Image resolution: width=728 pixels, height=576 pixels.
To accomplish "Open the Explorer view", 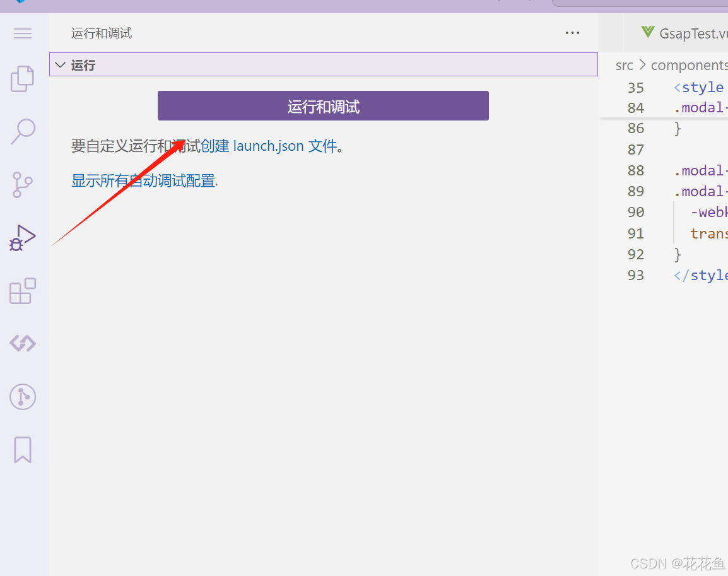I will [22, 78].
